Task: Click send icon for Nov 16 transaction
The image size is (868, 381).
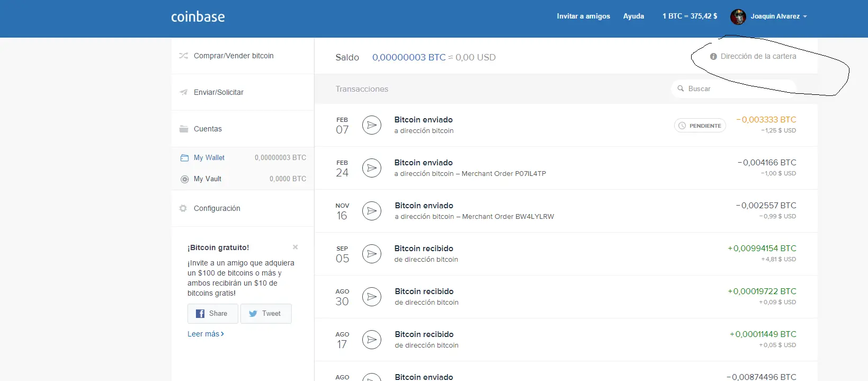Action: coord(372,211)
